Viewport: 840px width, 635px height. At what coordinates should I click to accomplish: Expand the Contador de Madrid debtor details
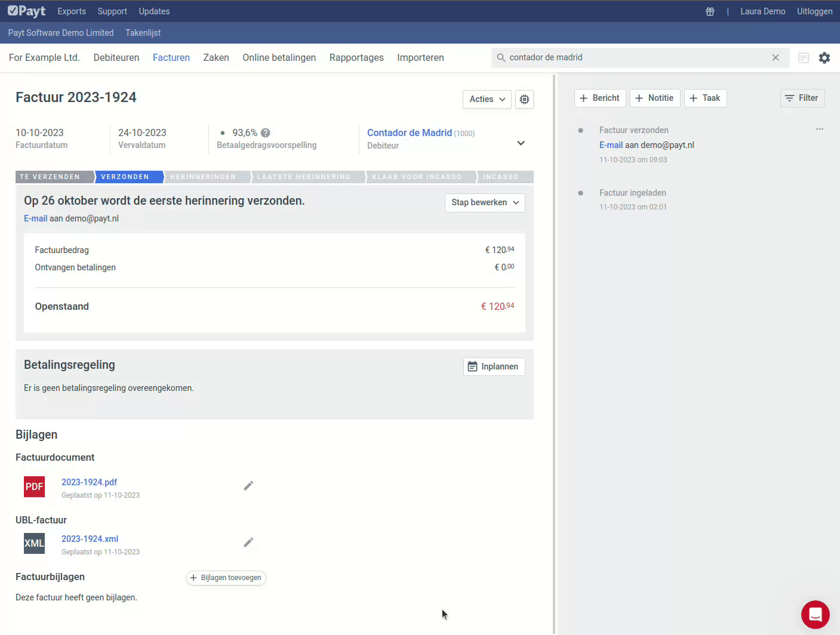(x=521, y=143)
